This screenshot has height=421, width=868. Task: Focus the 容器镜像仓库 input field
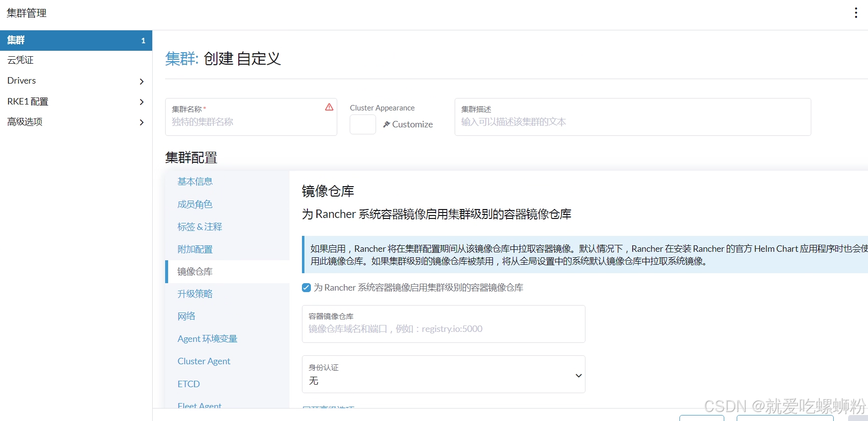pos(444,324)
